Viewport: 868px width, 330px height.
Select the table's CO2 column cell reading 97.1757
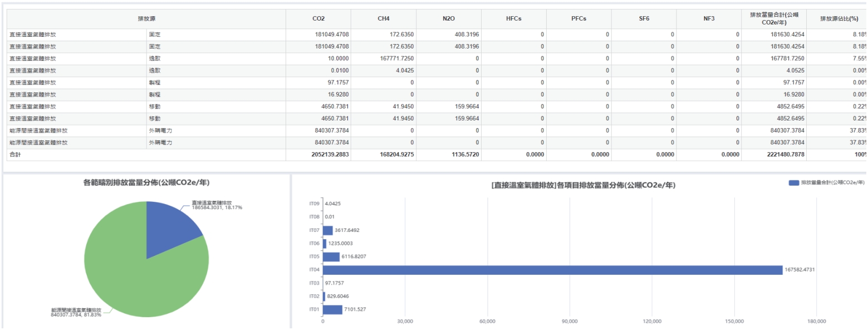318,82
